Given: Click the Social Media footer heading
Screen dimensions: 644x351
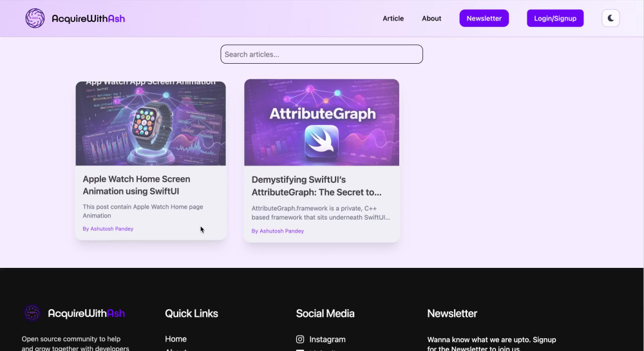Looking at the screenshot, I should (x=325, y=313).
